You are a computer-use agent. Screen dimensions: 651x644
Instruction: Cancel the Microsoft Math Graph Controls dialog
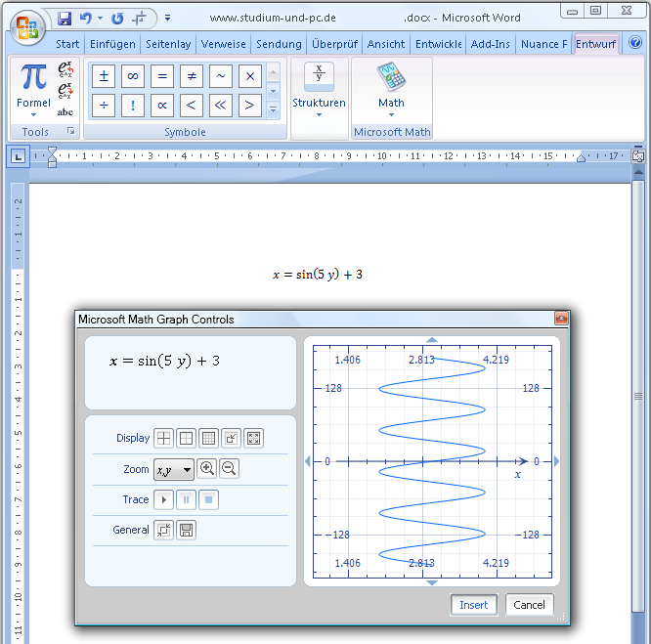point(529,605)
